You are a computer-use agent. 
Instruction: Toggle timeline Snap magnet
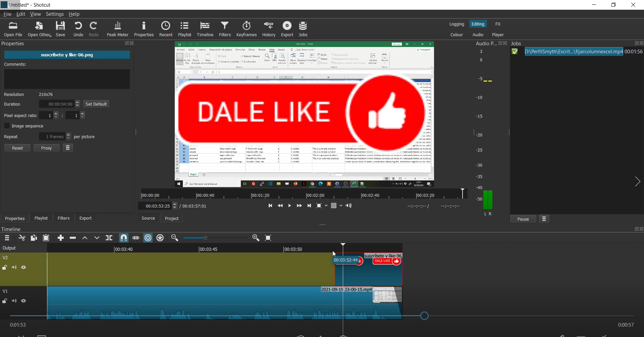point(124,238)
